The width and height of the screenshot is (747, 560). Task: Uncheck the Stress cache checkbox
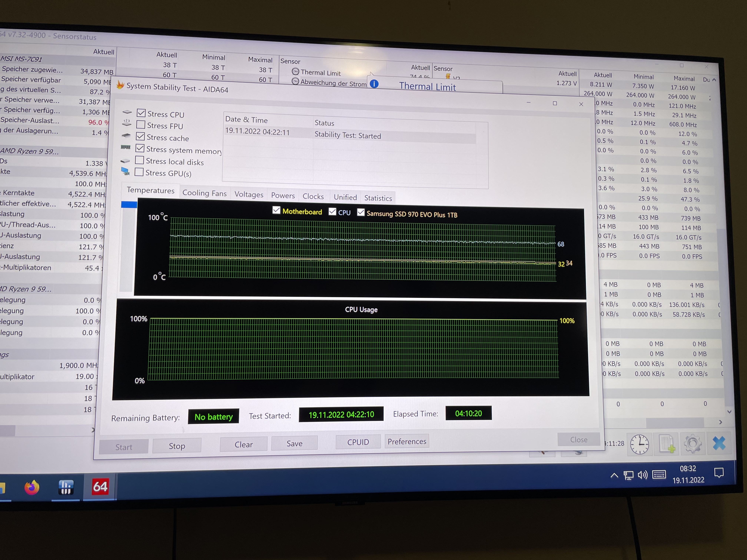140,137
